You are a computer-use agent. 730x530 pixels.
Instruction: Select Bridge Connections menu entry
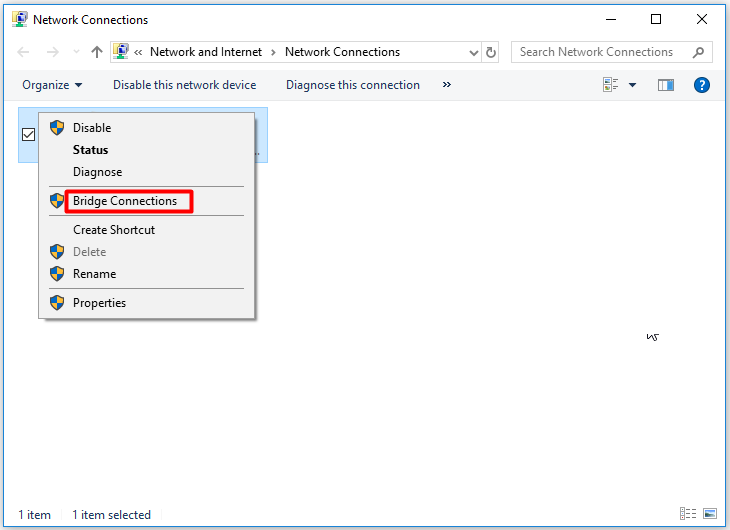coord(147,201)
